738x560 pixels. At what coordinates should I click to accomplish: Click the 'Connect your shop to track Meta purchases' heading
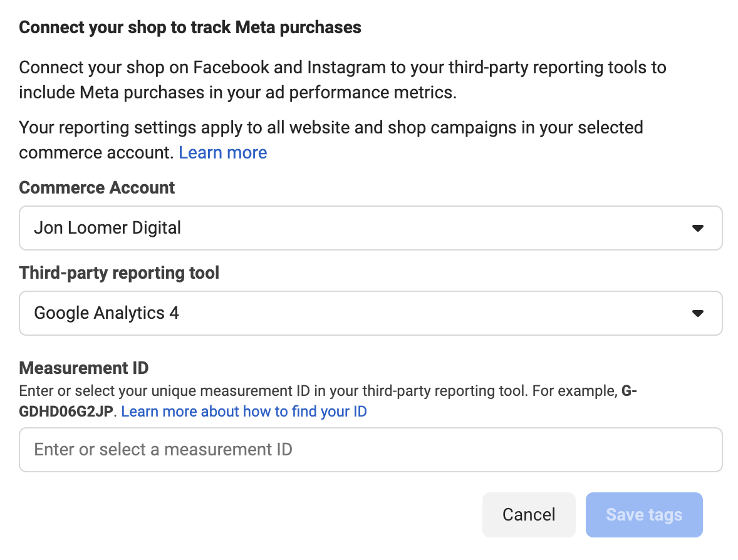point(190,28)
